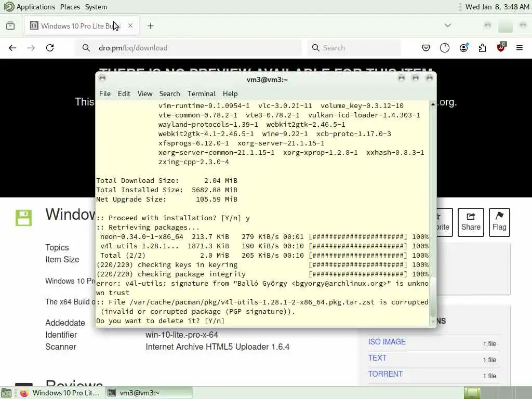This screenshot has height=399, width=532.
Task: Click the terminal scrollbar up arrow
Action: tap(433, 104)
